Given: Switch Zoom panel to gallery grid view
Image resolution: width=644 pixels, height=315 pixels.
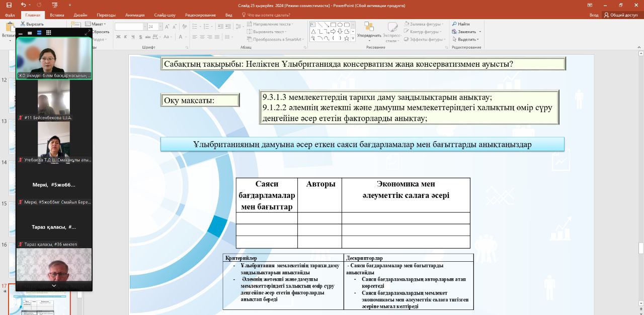Looking at the screenshot, I should pos(48,32).
